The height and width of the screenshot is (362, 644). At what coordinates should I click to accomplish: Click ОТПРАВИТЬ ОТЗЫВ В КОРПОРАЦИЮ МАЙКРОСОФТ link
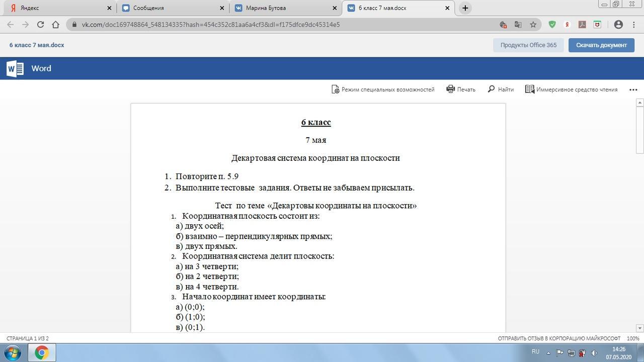point(559,338)
